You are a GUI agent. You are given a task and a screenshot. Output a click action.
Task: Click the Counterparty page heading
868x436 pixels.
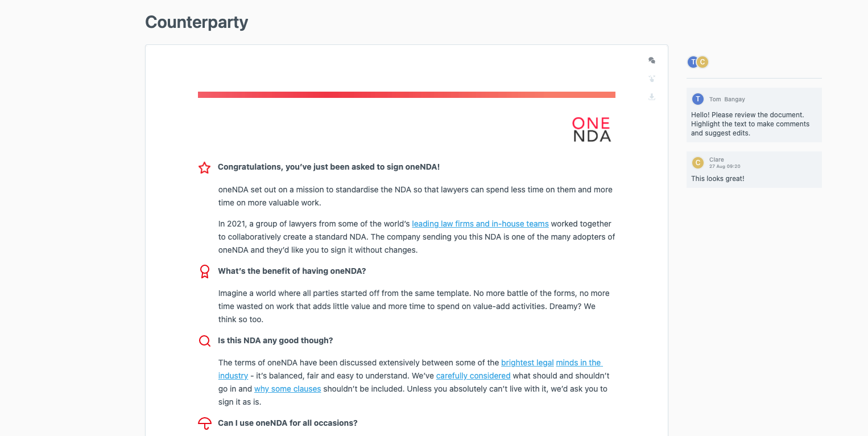click(x=196, y=22)
